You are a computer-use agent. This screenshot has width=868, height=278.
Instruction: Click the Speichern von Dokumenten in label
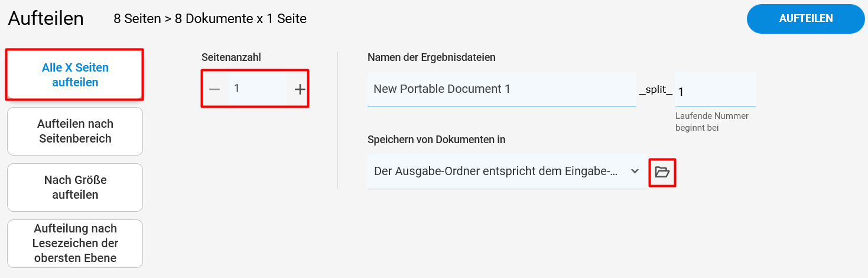tap(436, 140)
